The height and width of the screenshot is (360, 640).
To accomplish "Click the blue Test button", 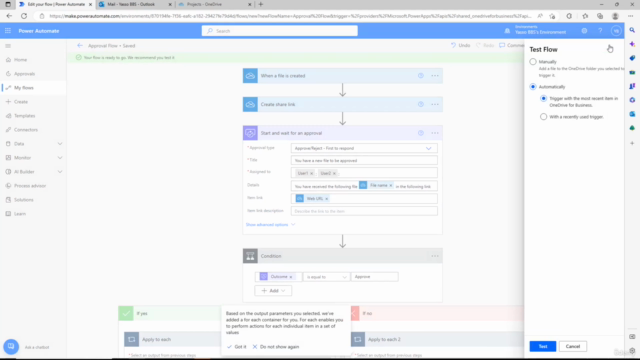I will click(542, 346).
